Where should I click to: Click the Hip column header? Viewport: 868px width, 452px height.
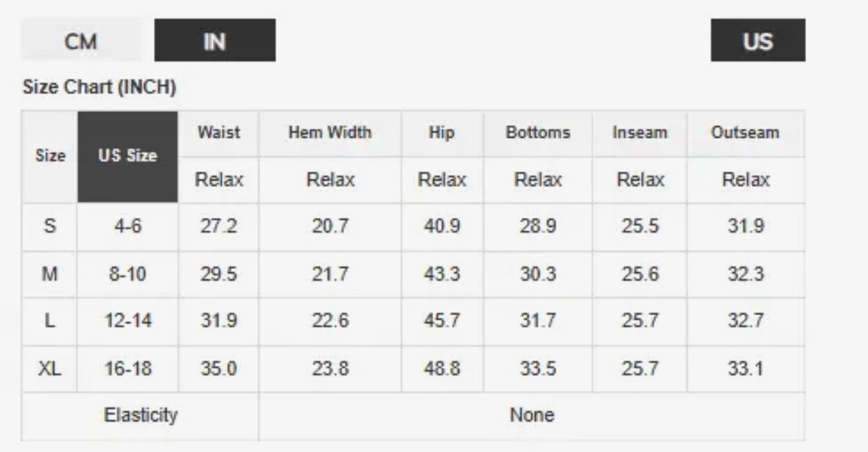(442, 133)
